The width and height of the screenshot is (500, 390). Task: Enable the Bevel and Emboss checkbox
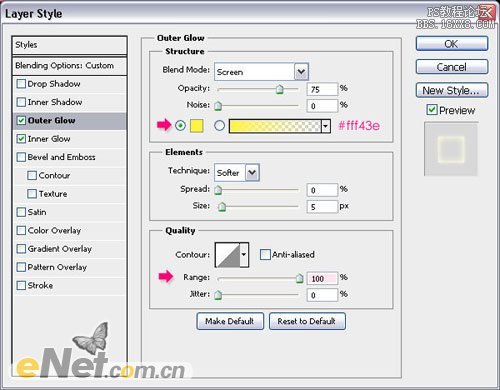click(21, 157)
